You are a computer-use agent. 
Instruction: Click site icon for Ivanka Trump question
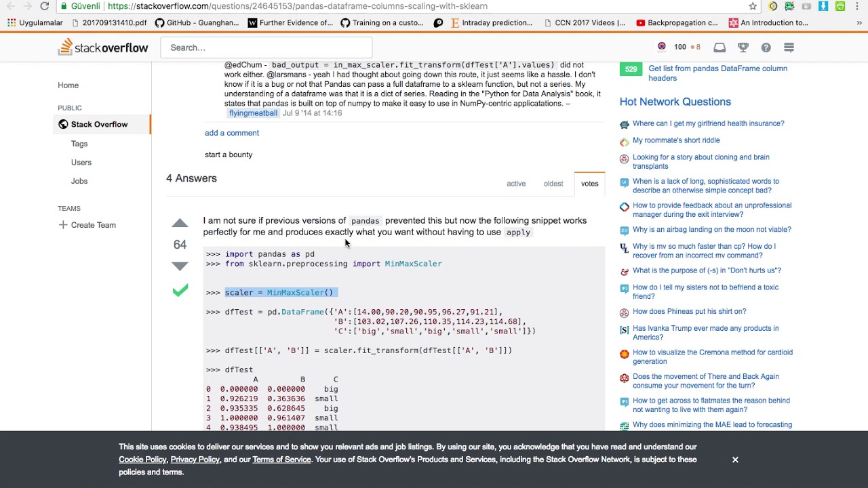coord(624,329)
